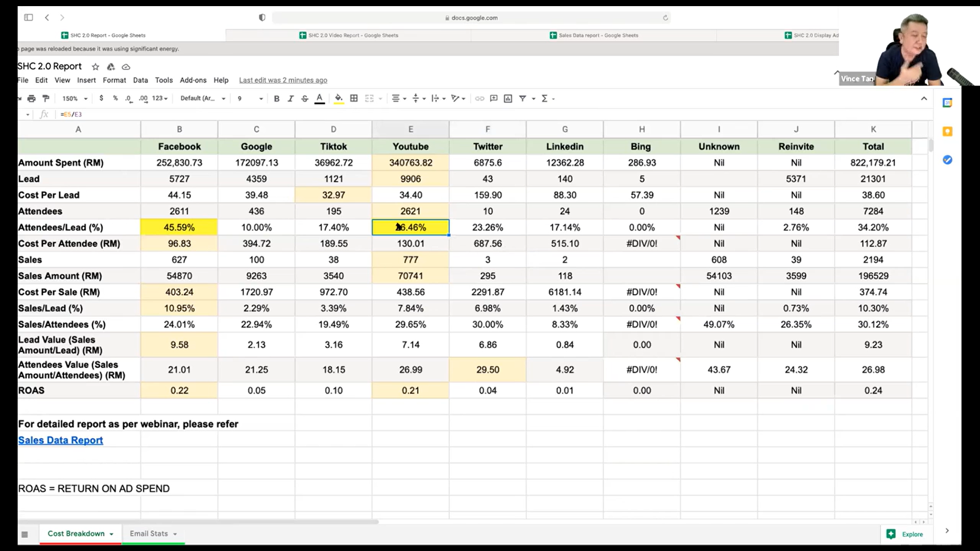Click the insert comment icon
Viewport: 980px width, 551px height.
point(493,99)
